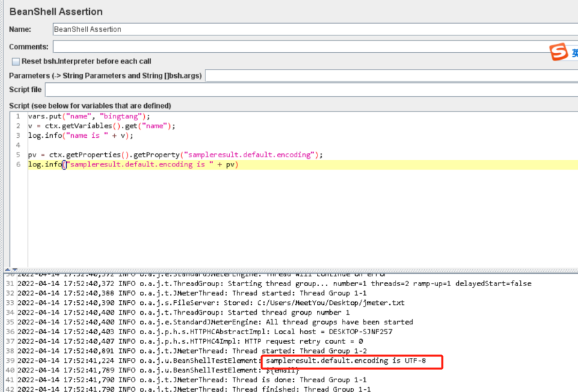Toggle Reset bsh.Interpreter before each call checkbox
This screenshot has height=392, width=578.
pyautogui.click(x=15, y=61)
